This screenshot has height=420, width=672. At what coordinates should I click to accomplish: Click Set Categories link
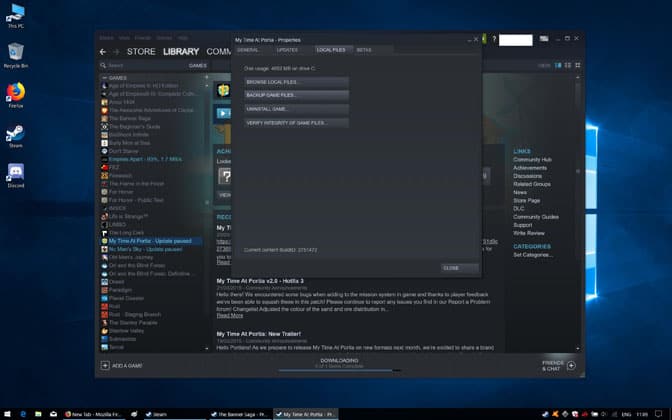(x=533, y=255)
